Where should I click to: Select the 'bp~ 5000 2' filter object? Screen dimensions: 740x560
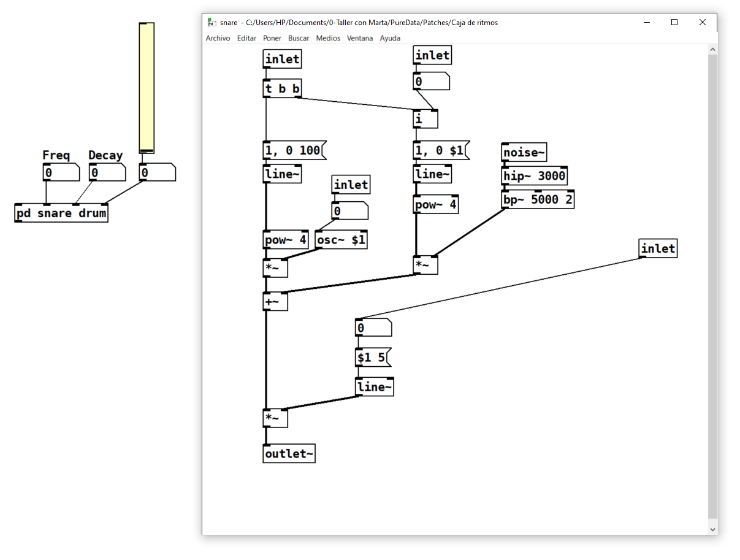[x=538, y=200]
